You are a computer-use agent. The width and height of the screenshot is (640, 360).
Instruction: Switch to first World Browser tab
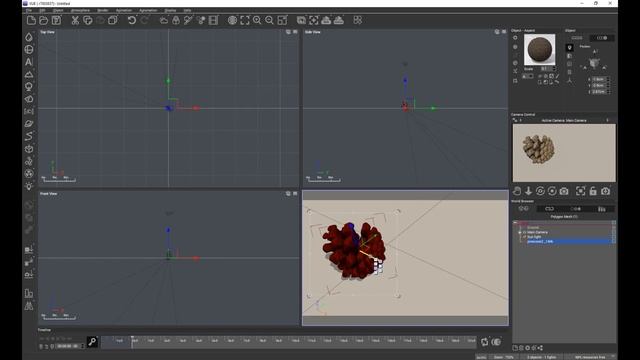tap(524, 209)
